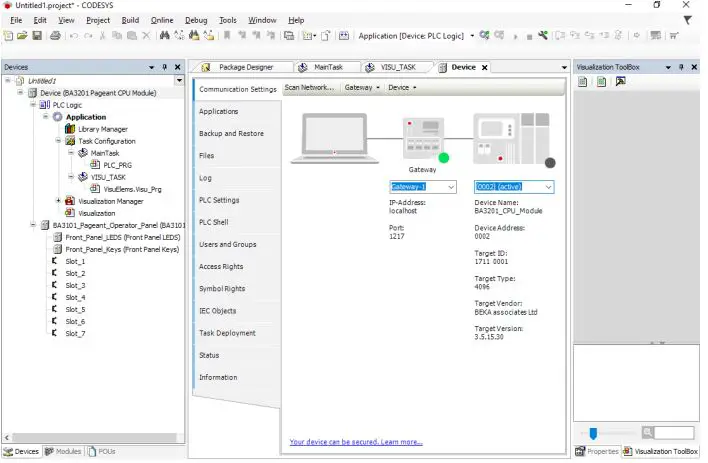Image resolution: width=708 pixels, height=463 pixels.
Task: Expand the Visualization Manager node
Action: click(58, 201)
